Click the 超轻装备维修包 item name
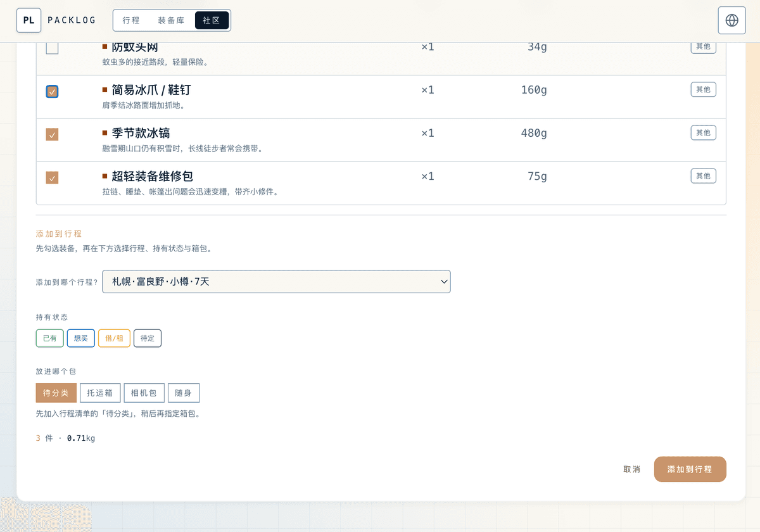Screen dimensions: 760x532 (x=152, y=176)
